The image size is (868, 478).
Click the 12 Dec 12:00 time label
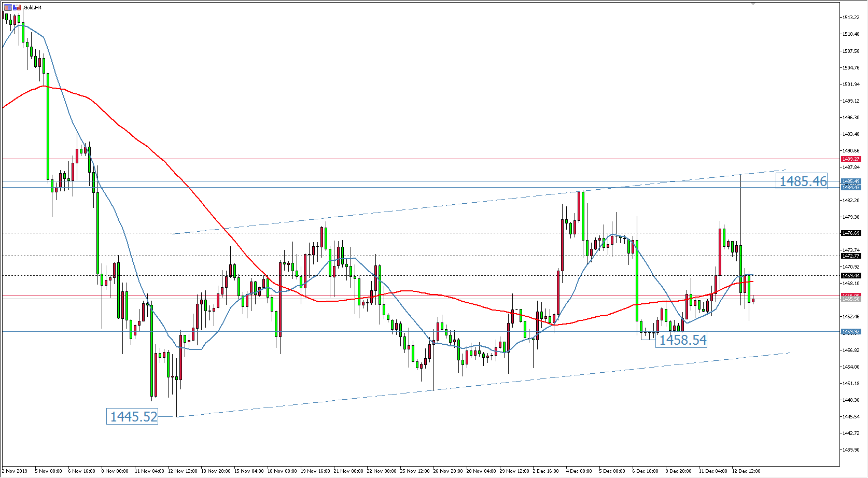click(746, 471)
